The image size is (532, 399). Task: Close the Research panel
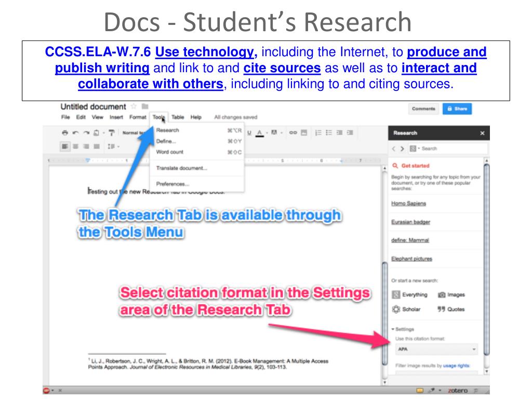pos(483,134)
